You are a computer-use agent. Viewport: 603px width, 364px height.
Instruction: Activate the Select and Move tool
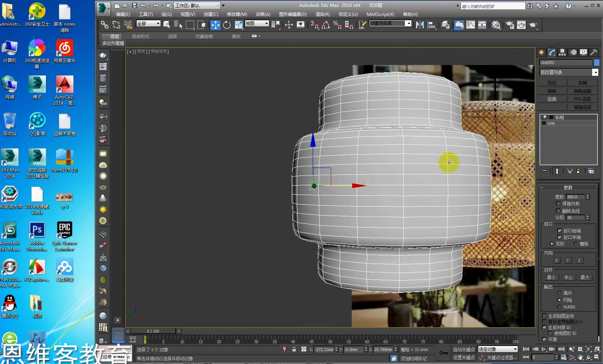[215, 25]
